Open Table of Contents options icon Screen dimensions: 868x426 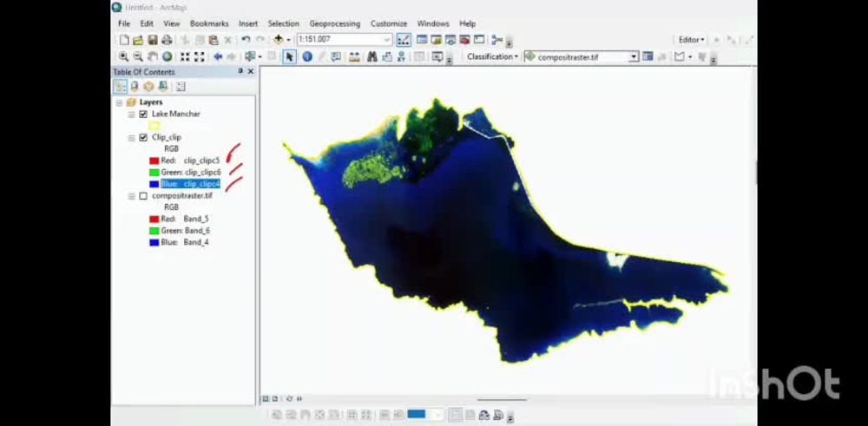[x=181, y=86]
